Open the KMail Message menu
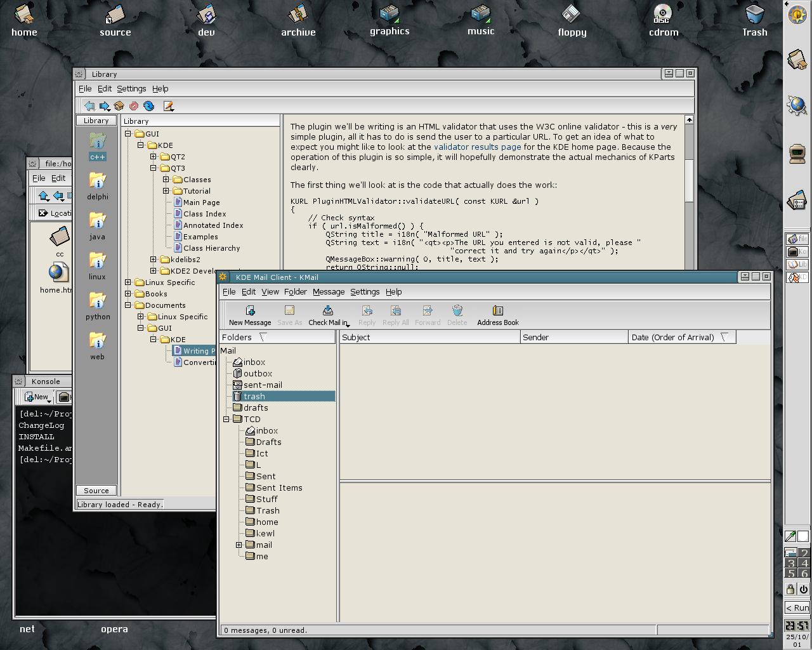Image resolution: width=812 pixels, height=650 pixels. [329, 291]
